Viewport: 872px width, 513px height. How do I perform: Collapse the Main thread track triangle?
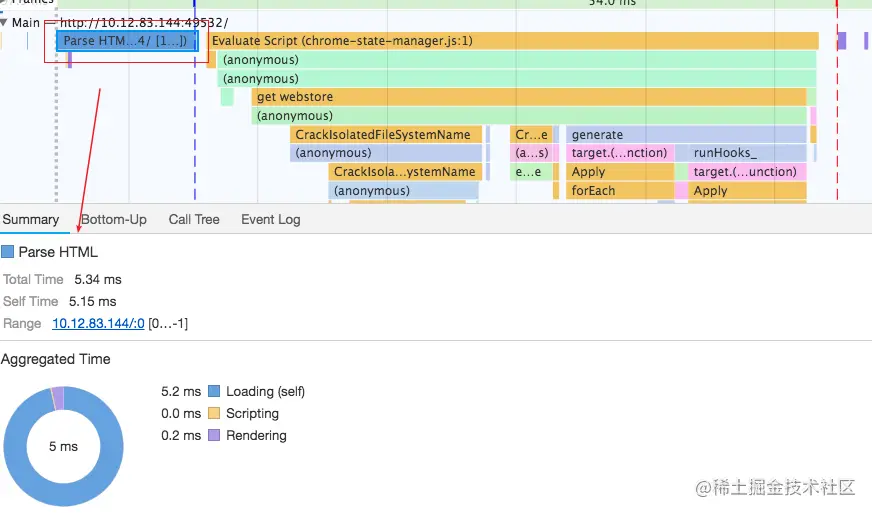(4, 23)
